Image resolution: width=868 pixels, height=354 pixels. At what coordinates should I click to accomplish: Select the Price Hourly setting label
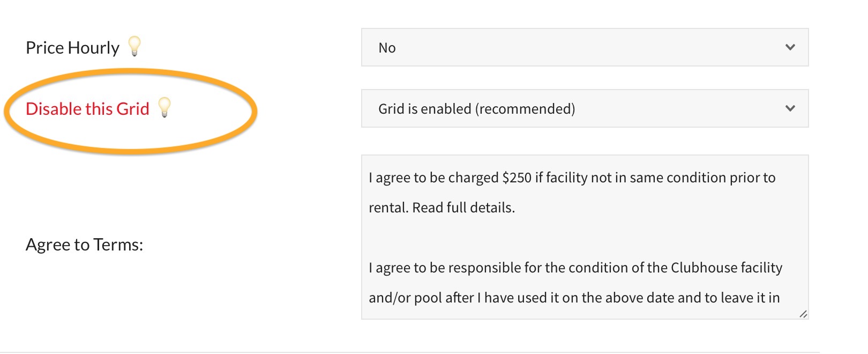pyautogui.click(x=72, y=47)
